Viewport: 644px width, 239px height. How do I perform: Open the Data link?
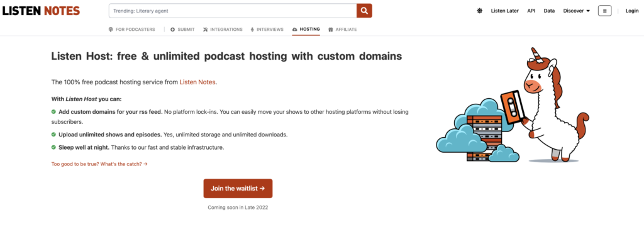pyautogui.click(x=549, y=11)
